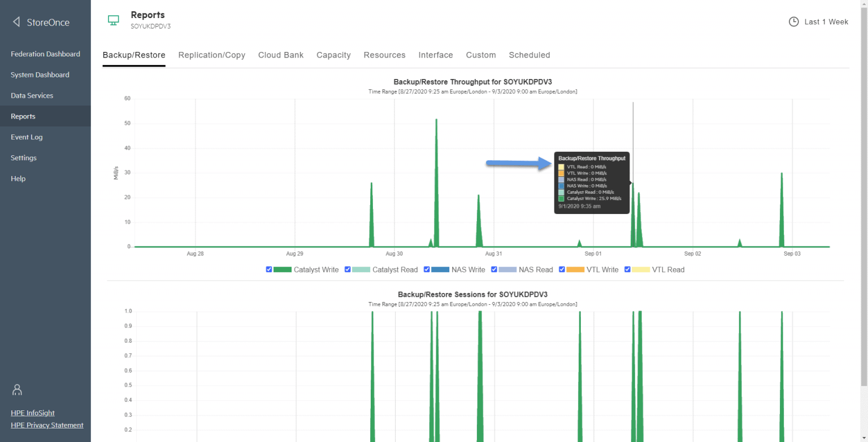
Task: Uncheck the Catalyst Read legend entry
Action: (348, 269)
